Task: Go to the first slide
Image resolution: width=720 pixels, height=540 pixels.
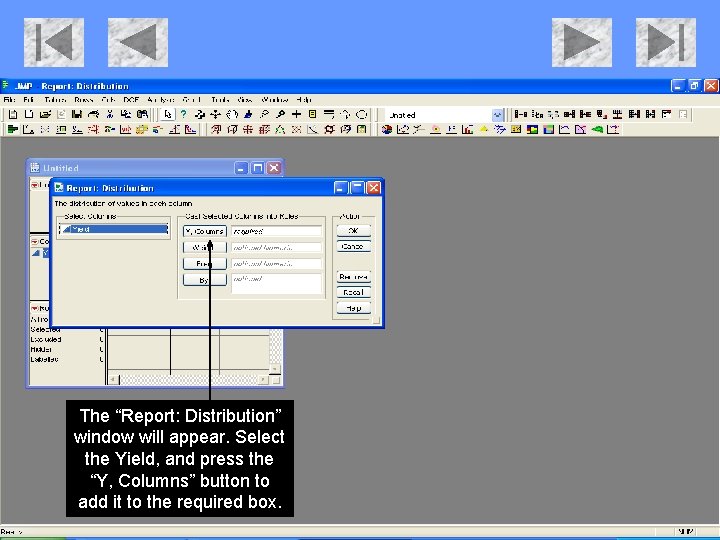Action: click(x=54, y=42)
